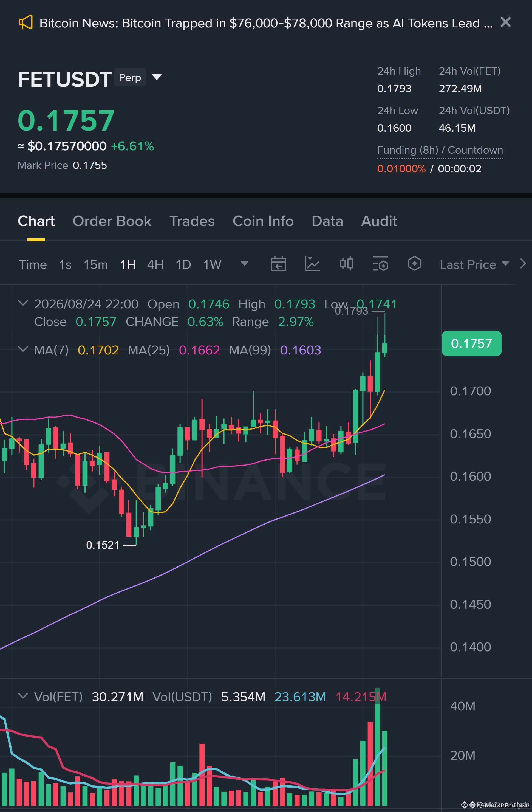The image size is (532, 812).
Task: Tap the green 0.1757 current price tag
Action: (471, 343)
